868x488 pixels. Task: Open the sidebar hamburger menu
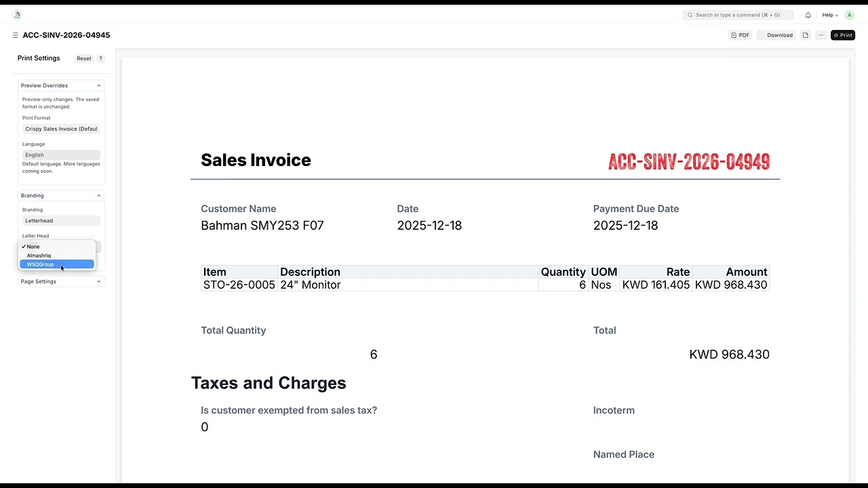pyautogui.click(x=15, y=35)
